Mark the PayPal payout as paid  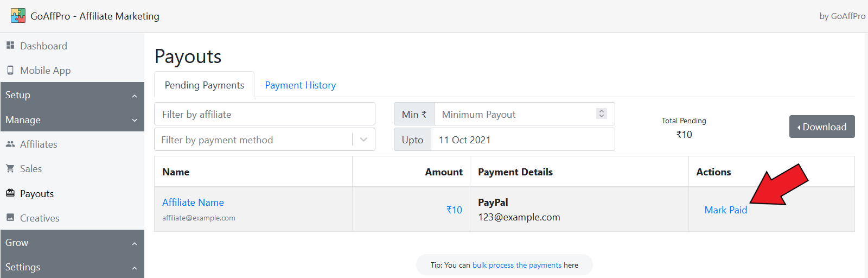click(725, 210)
